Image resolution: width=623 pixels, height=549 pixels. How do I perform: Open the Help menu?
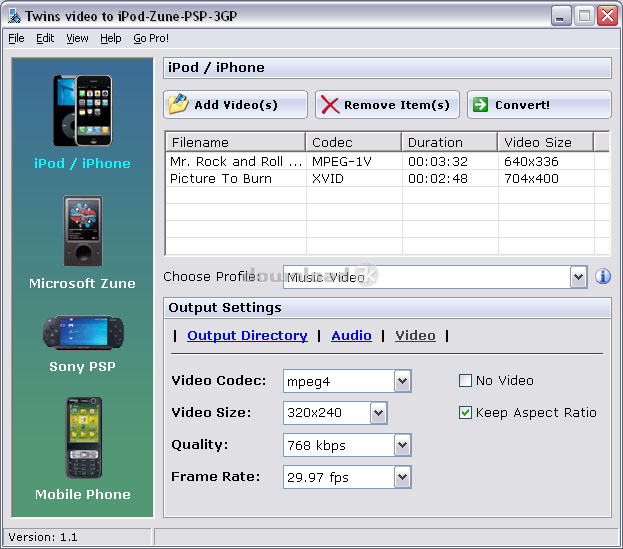110,38
